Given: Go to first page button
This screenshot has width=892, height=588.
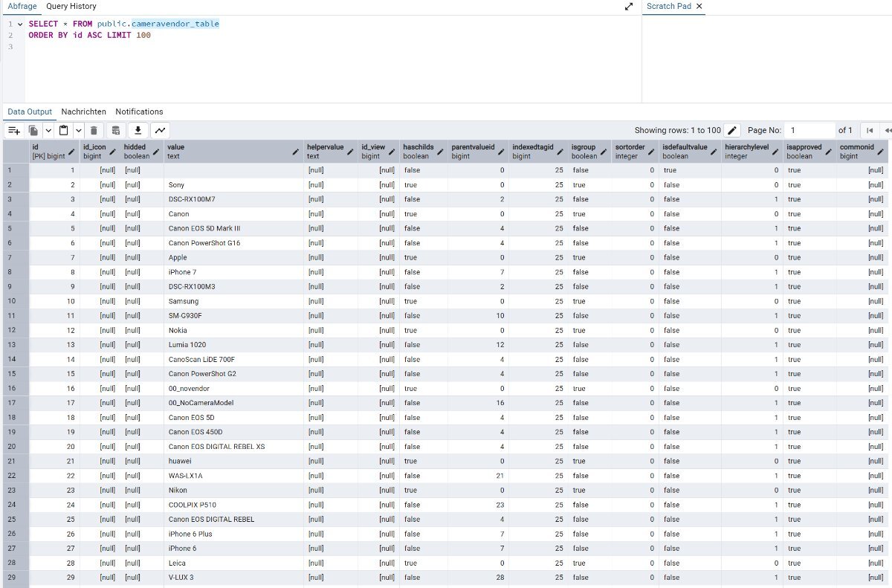Looking at the screenshot, I should pyautogui.click(x=869, y=130).
